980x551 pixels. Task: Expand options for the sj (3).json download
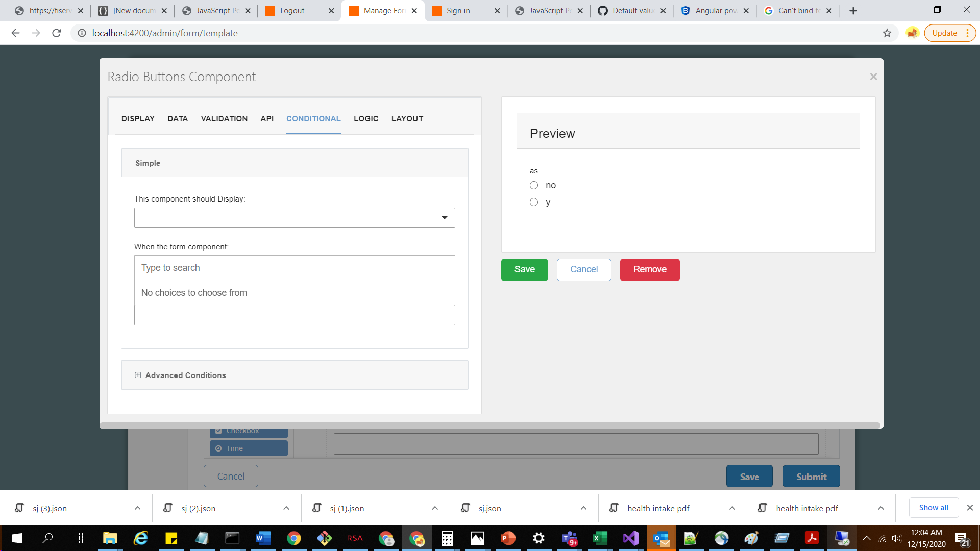click(137, 508)
